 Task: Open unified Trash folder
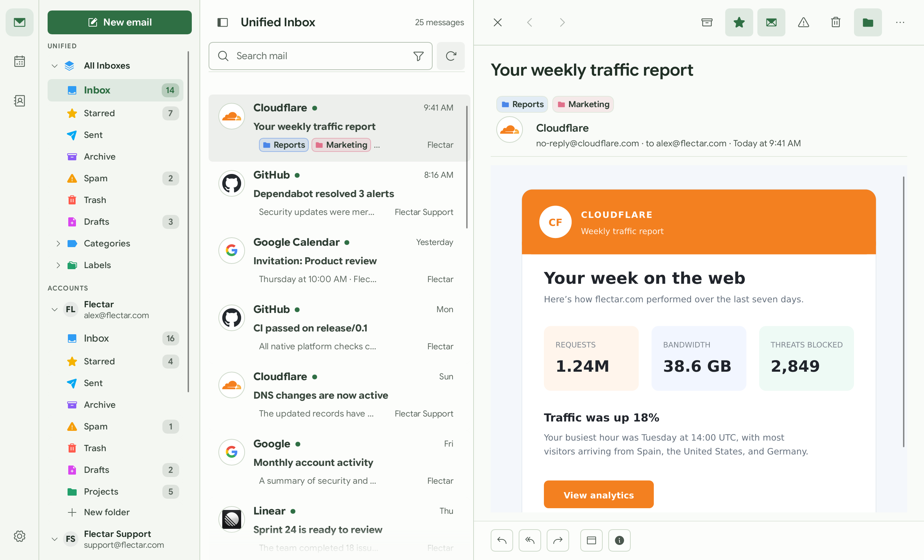[115, 200]
